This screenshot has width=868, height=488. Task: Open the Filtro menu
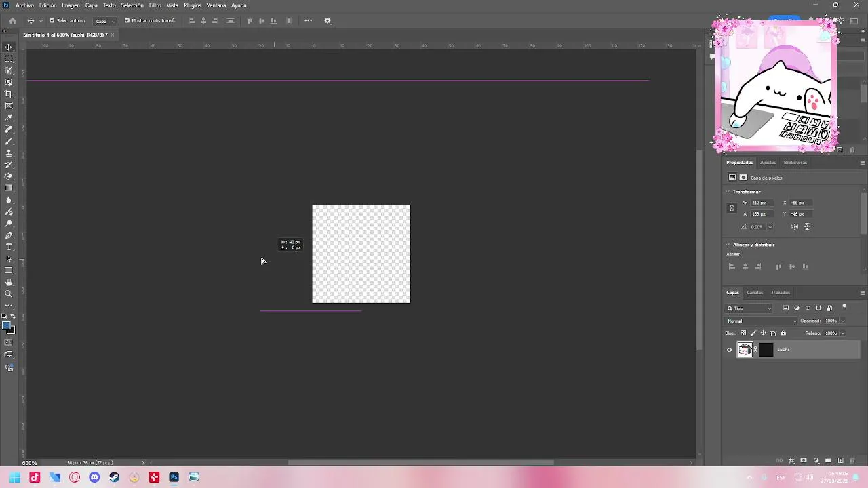(x=155, y=5)
